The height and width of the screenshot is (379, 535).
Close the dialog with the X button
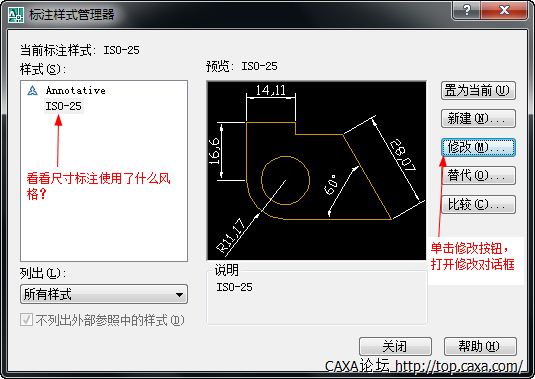(504, 10)
